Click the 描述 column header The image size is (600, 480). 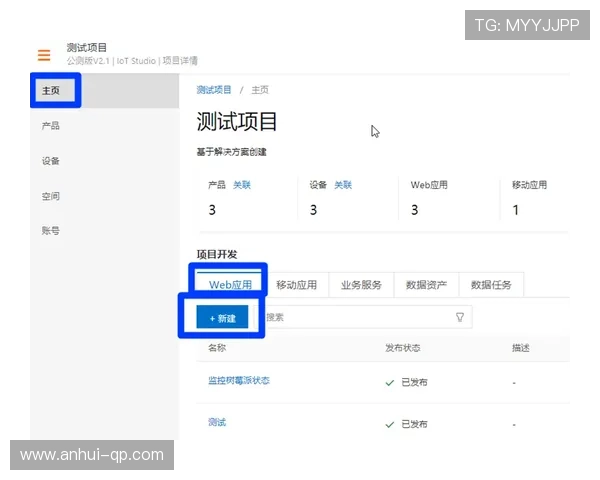[x=521, y=348]
